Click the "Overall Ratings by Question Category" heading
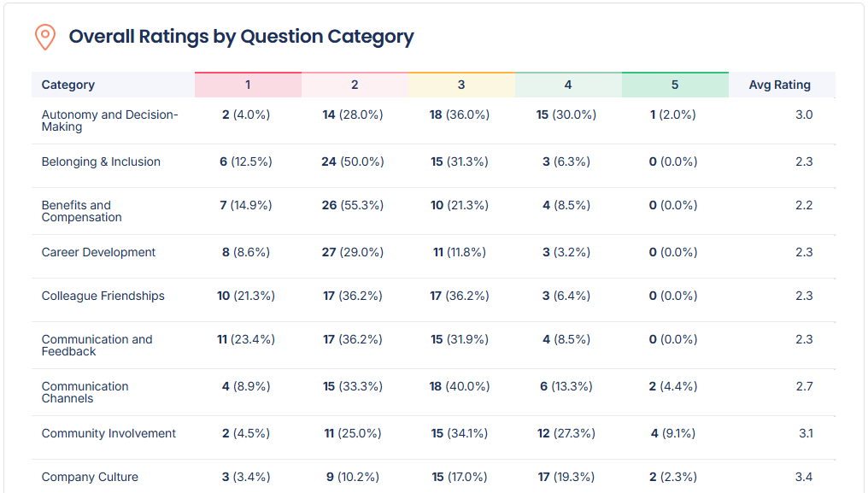The width and height of the screenshot is (868, 493). pos(241,37)
